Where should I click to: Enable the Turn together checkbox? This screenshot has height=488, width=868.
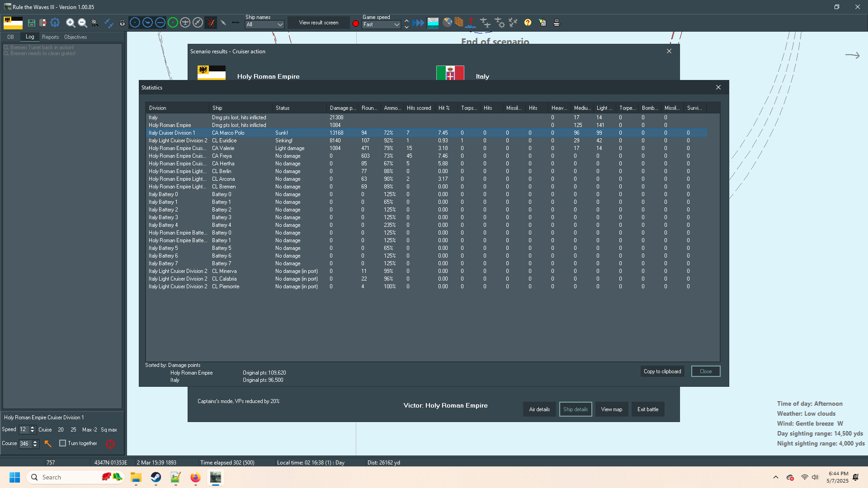[x=63, y=443]
